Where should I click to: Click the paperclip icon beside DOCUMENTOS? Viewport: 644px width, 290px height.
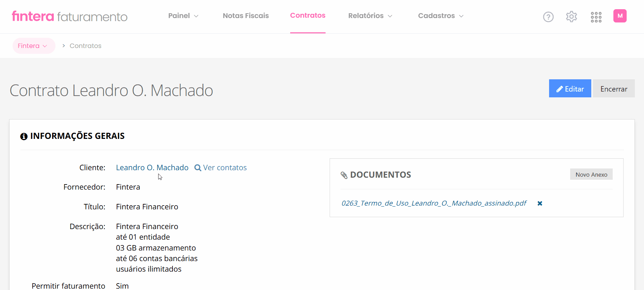point(344,175)
